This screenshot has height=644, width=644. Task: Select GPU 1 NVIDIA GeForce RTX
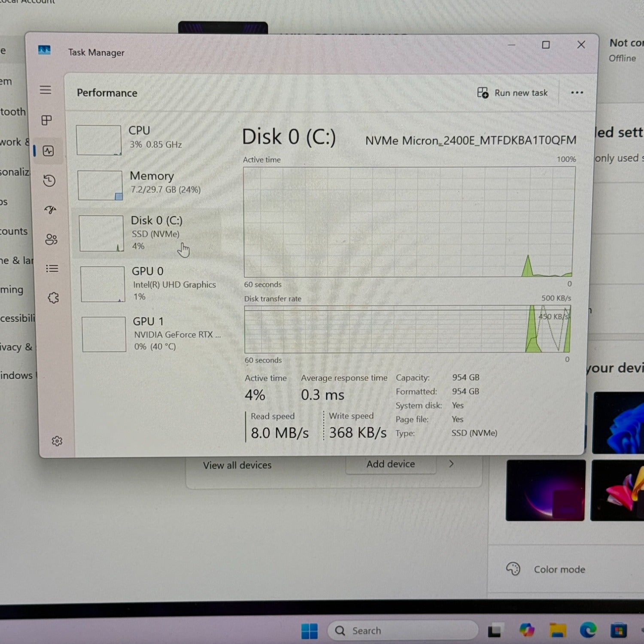(151, 334)
